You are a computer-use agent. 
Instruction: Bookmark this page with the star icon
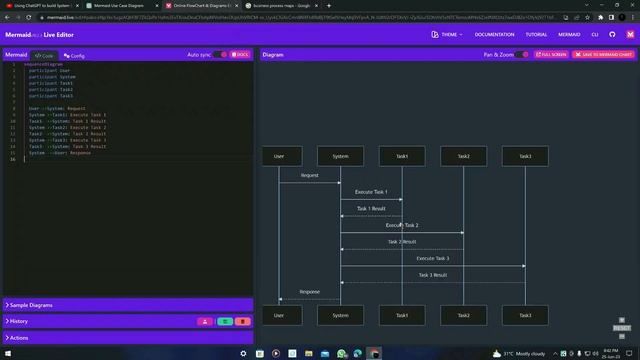[x=587, y=18]
